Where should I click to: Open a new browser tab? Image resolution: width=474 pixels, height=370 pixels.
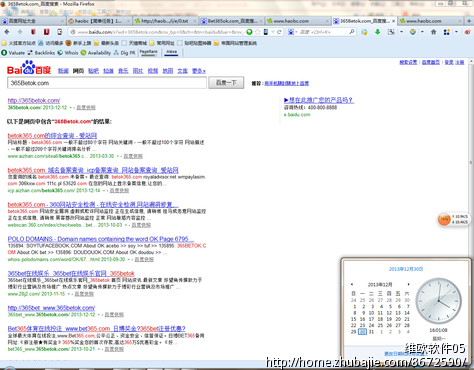click(x=469, y=21)
